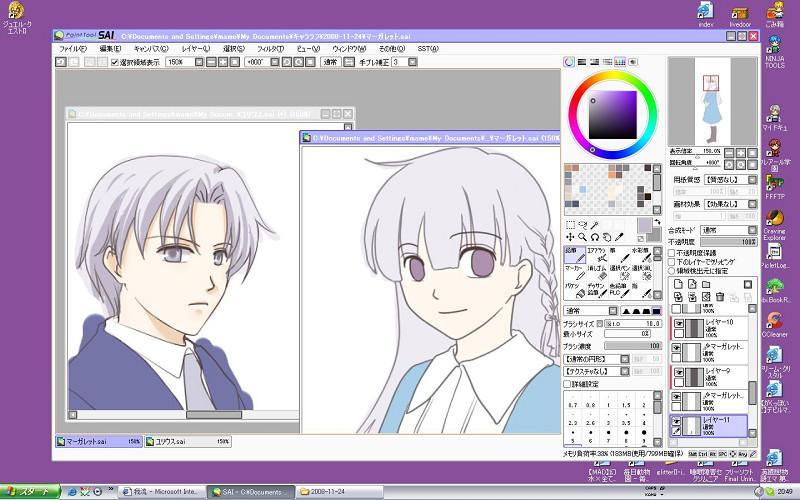Show the color wheel panel icon
The height and width of the screenshot is (500, 800).
[x=569, y=62]
